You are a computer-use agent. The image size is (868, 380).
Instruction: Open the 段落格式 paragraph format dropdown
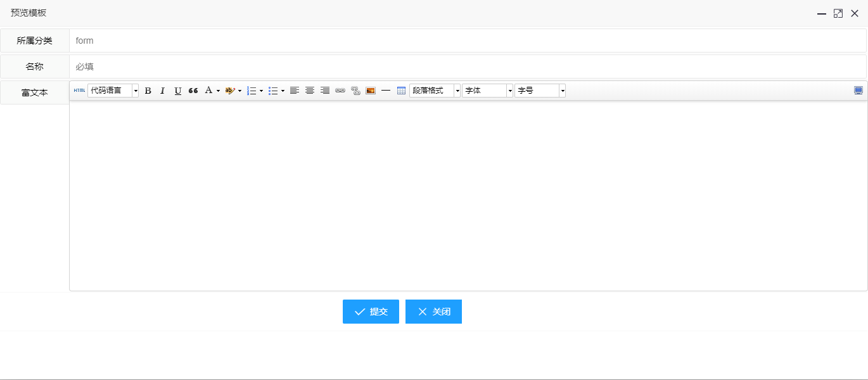tap(435, 91)
